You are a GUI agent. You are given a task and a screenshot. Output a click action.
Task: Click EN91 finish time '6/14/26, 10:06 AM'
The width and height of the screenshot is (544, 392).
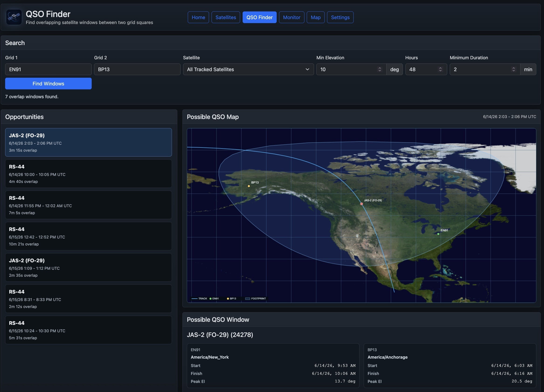pos(334,373)
